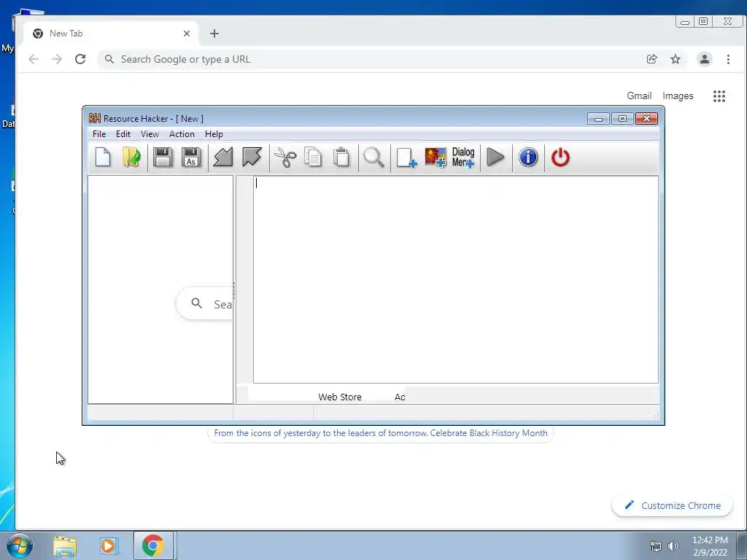Viewport: 747px width, 560px height.
Task: Go to previous resource with left arrow icon
Action: pyautogui.click(x=223, y=157)
